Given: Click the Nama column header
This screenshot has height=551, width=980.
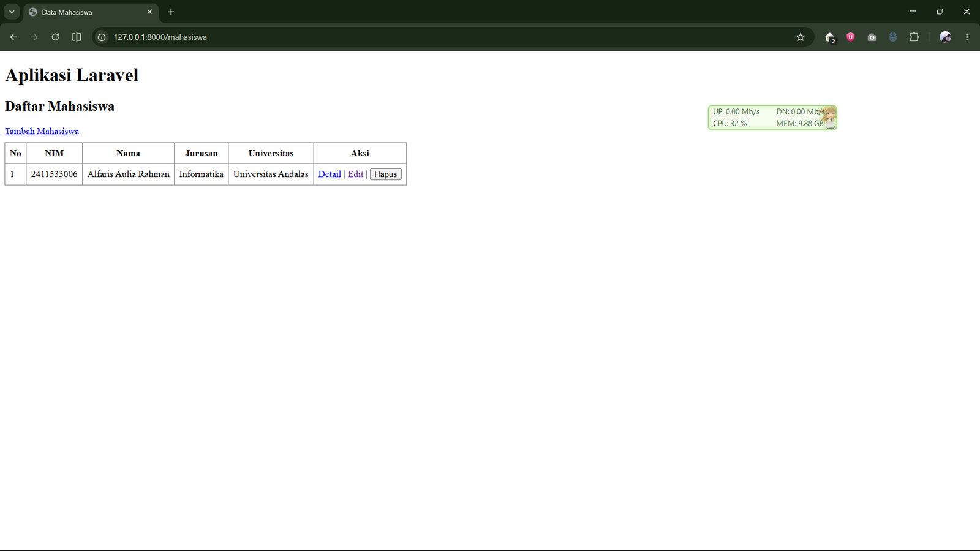Looking at the screenshot, I should click(x=129, y=153).
